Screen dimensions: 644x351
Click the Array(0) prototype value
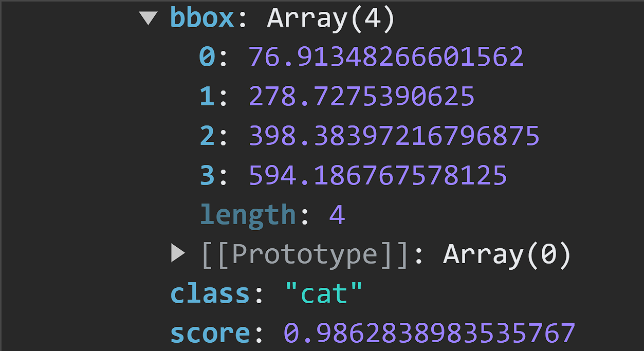tap(507, 254)
